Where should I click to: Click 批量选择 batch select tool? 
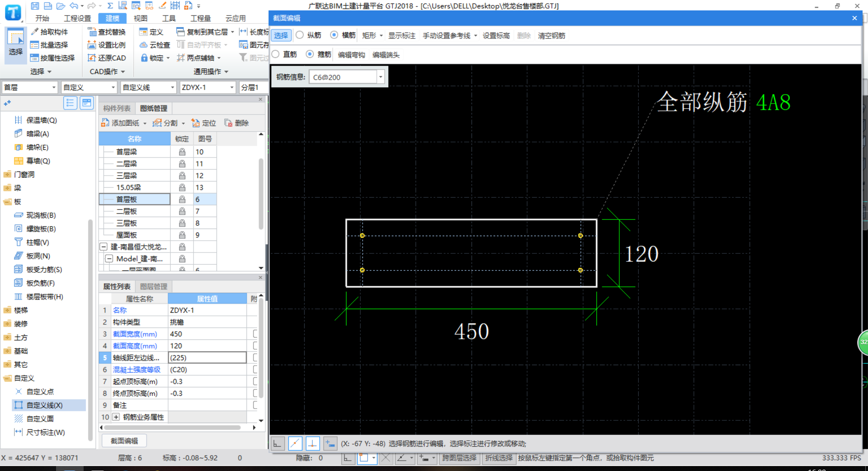pyautogui.click(x=49, y=45)
